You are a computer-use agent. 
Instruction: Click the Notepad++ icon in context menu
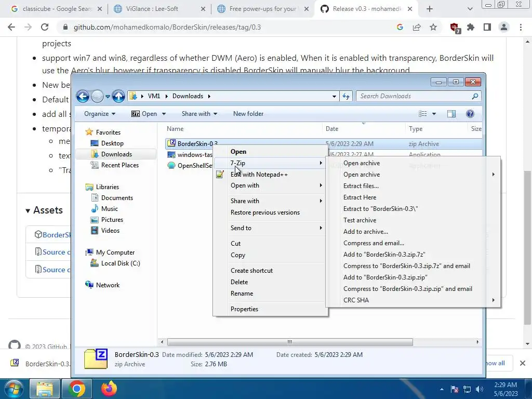click(220, 175)
